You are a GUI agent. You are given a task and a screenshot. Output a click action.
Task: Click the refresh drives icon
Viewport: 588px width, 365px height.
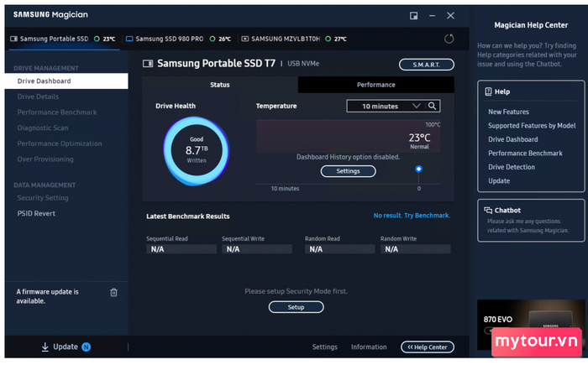pyautogui.click(x=449, y=39)
